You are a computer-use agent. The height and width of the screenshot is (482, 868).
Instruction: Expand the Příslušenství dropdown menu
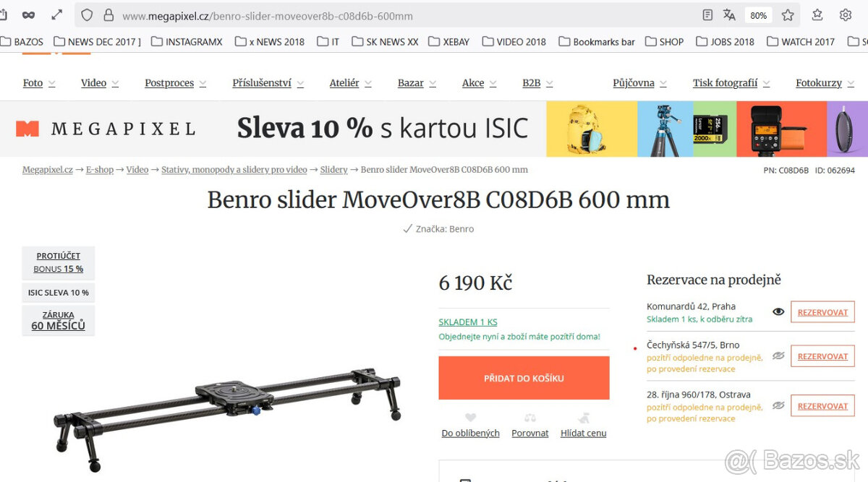tap(268, 83)
